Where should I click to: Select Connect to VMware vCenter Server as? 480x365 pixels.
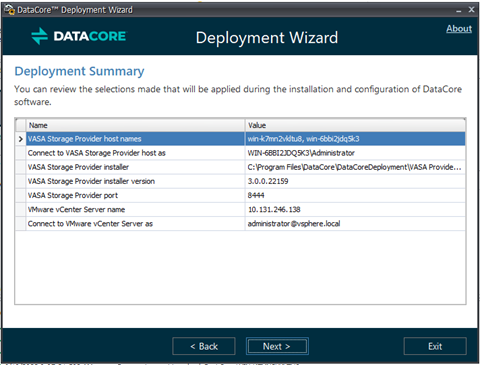[x=240, y=224]
